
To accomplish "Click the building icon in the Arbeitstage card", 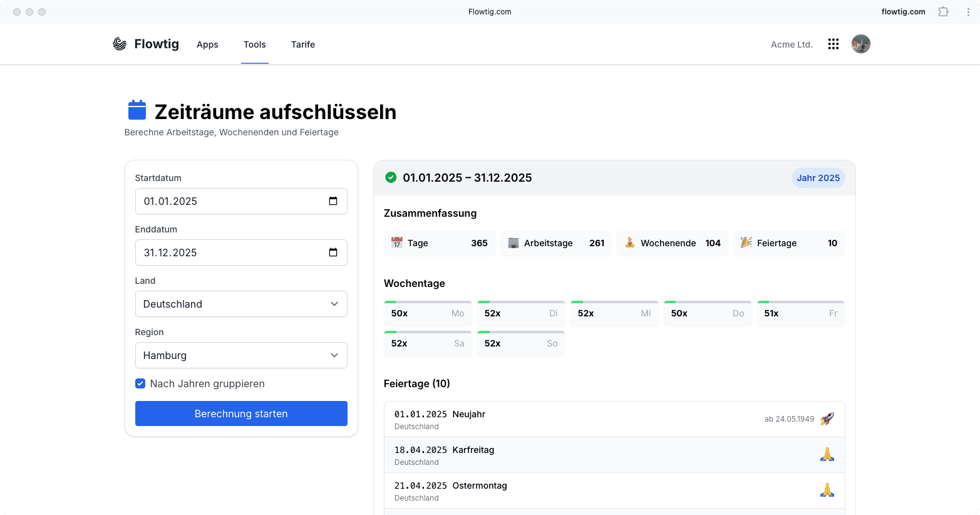I will (513, 242).
